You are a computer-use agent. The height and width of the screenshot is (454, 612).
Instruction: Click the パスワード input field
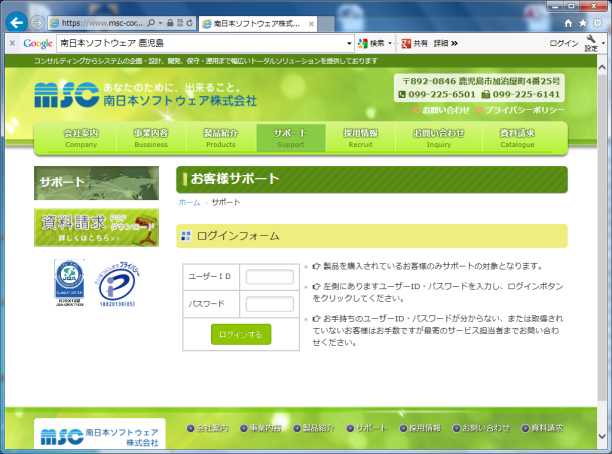click(268, 304)
